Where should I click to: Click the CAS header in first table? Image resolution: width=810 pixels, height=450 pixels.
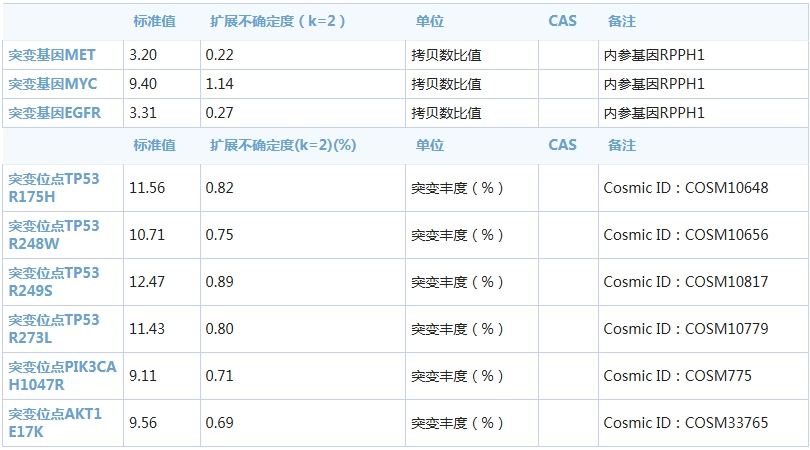point(563,21)
